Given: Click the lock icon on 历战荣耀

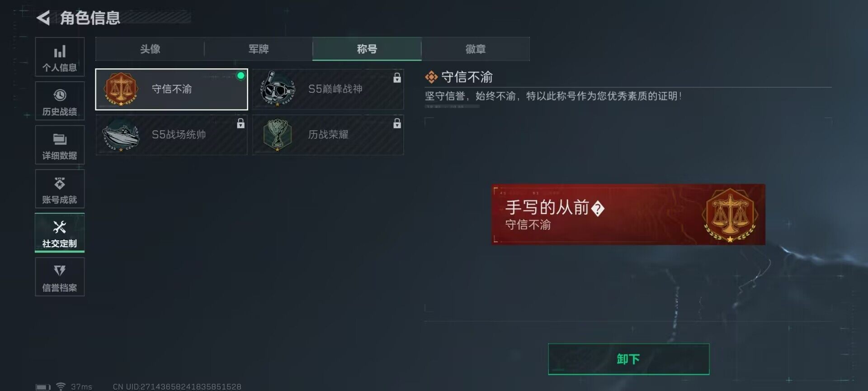Looking at the screenshot, I should [397, 123].
